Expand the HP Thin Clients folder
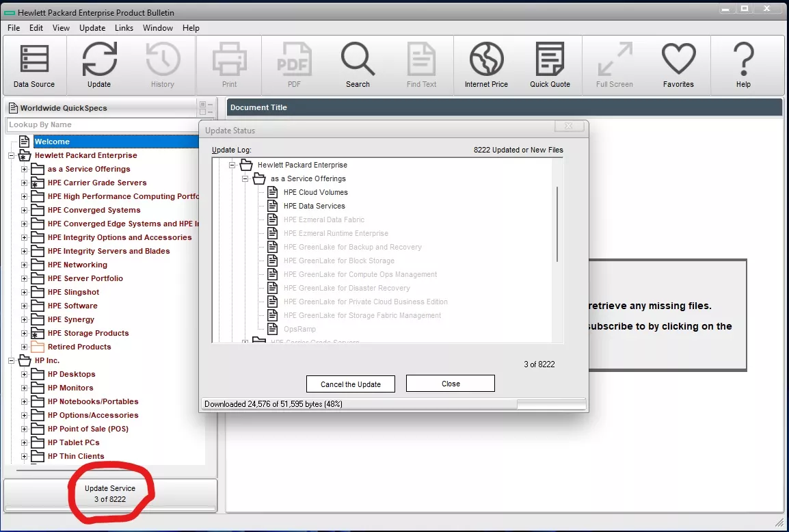Image resolution: width=789 pixels, height=532 pixels. click(x=24, y=457)
